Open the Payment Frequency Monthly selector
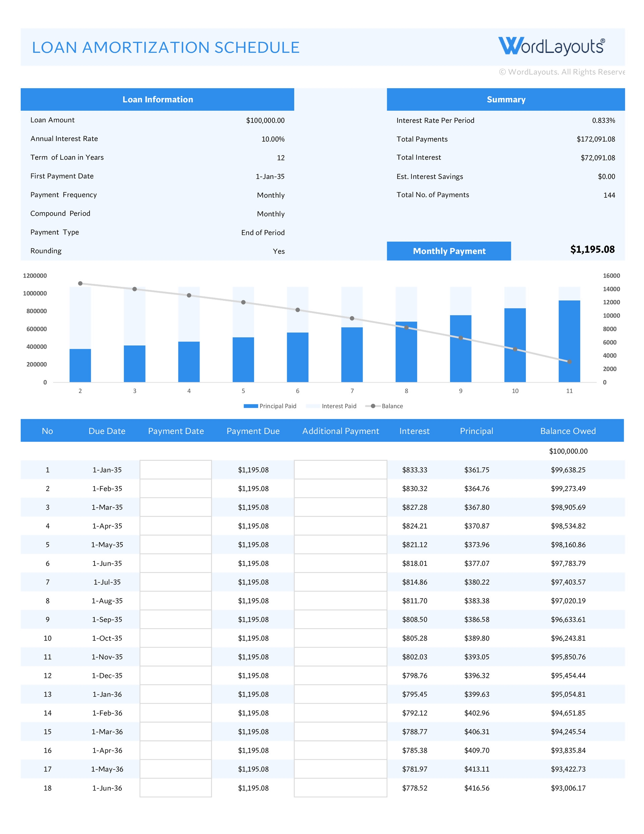Image resolution: width=644 pixels, height=834 pixels. coord(271,195)
